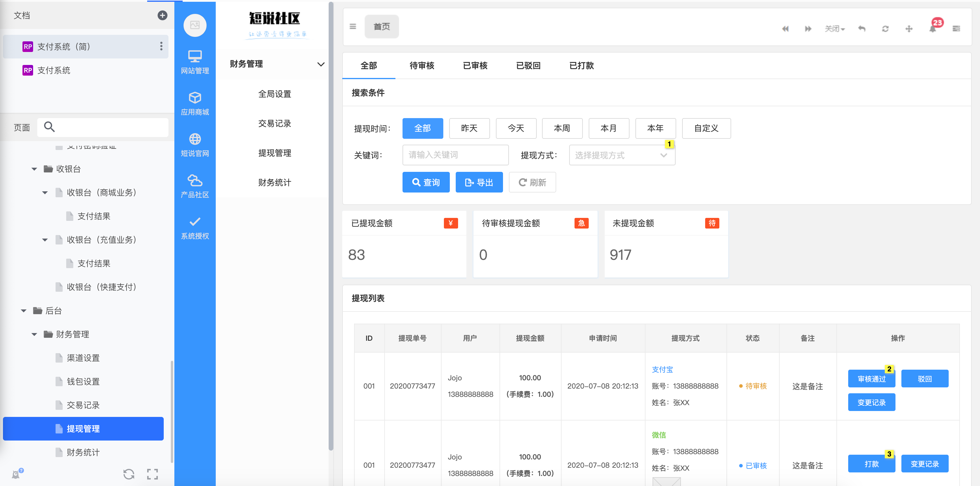Switch to the 已驳回 tab
The image size is (980, 486).
click(x=528, y=65)
